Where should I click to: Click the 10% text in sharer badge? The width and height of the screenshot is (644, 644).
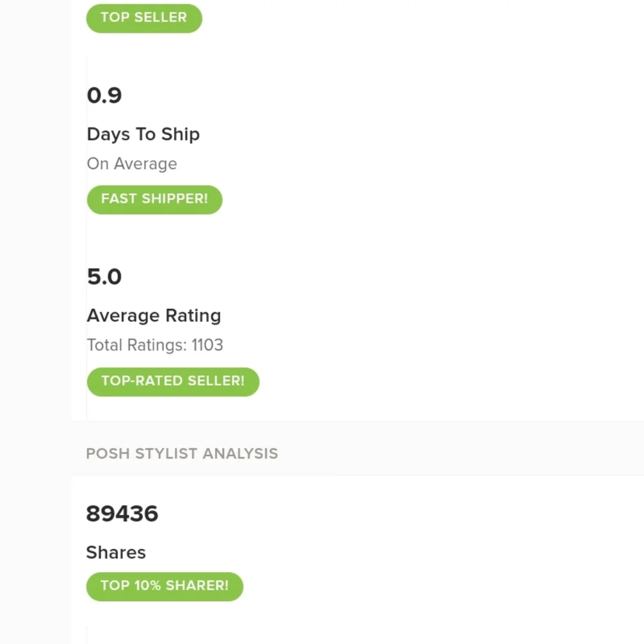coord(147,585)
